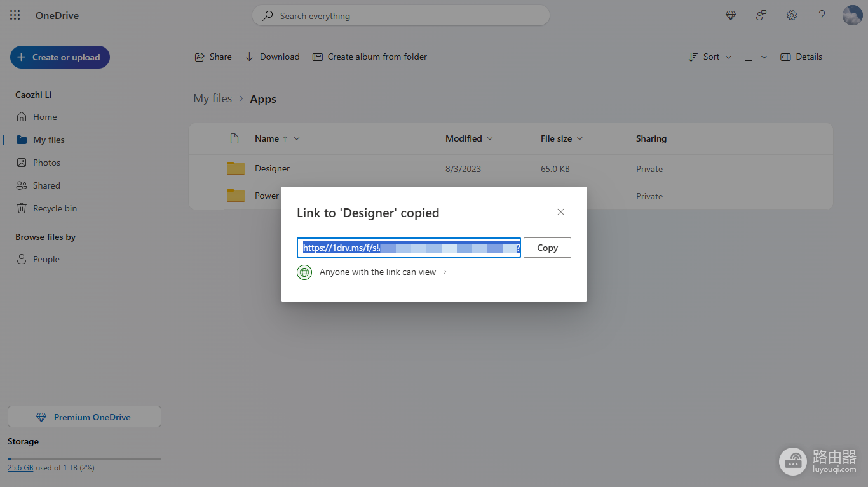Click the file type column icon
868x487 pixels.
tap(234, 138)
